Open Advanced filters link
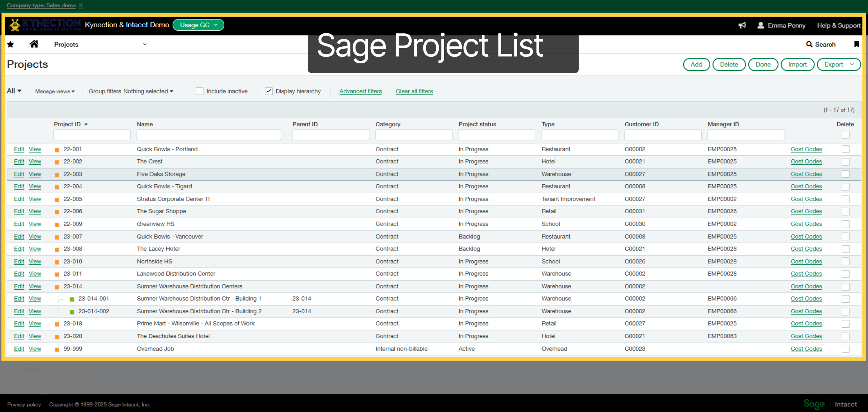The width and height of the screenshot is (868, 412). pyautogui.click(x=360, y=91)
